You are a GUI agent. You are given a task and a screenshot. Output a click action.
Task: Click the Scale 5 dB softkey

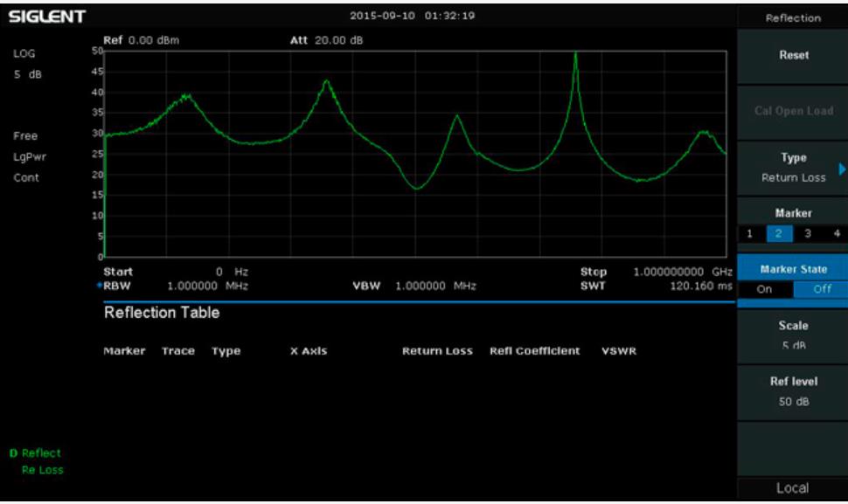(793, 335)
